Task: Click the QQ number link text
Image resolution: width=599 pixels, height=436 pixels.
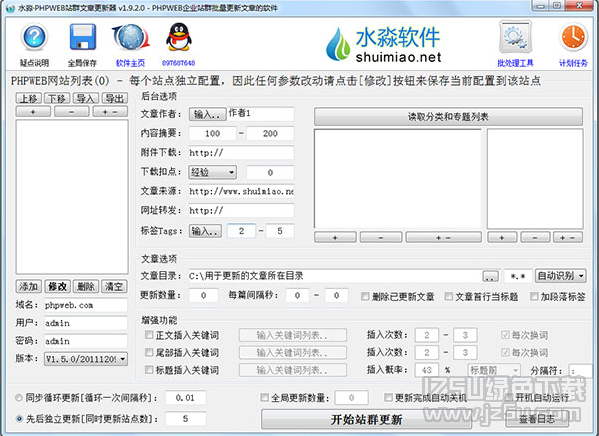Action: coord(178,63)
